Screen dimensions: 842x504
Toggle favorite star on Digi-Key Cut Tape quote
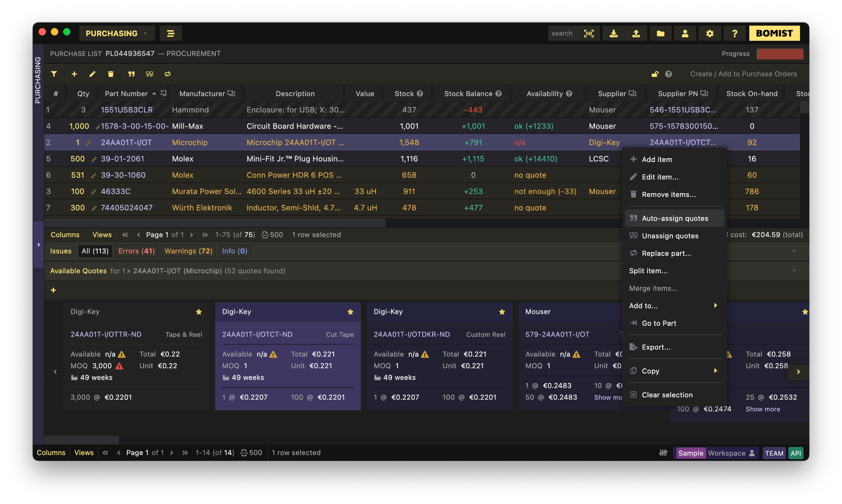pyautogui.click(x=350, y=312)
